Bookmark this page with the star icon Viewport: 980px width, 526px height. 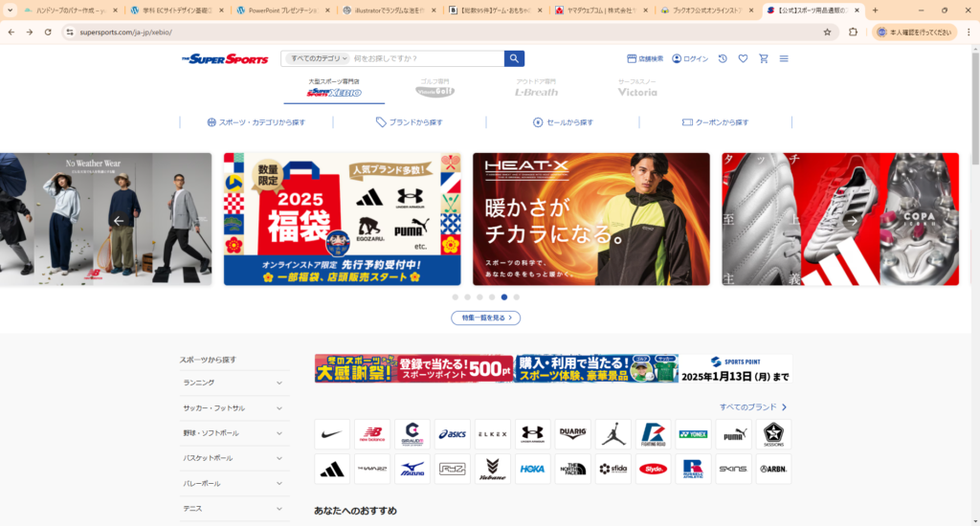827,32
